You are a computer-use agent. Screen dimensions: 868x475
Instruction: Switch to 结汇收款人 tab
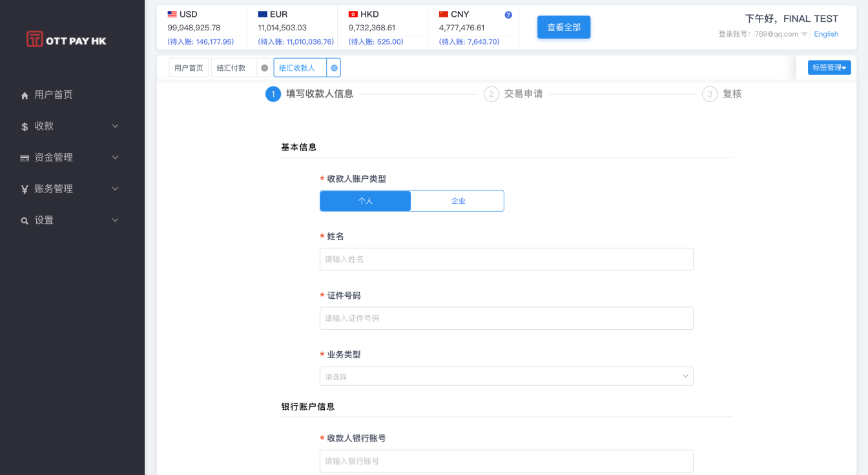point(297,68)
